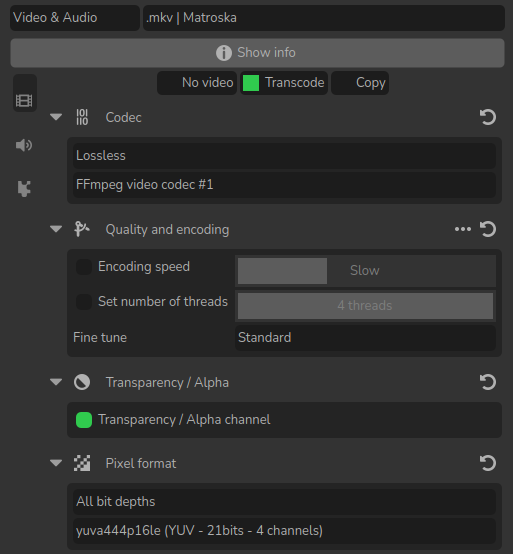The width and height of the screenshot is (513, 554).
Task: Enable the Encoding speed checkbox
Action: 84,267
